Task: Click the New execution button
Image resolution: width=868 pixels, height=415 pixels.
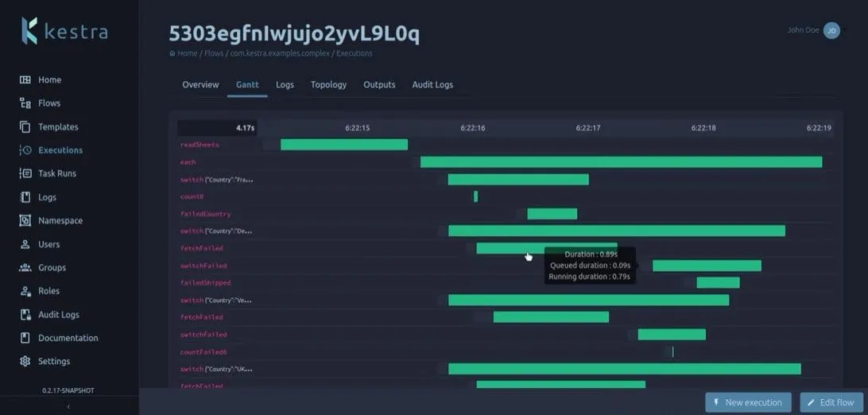Action: pyautogui.click(x=748, y=402)
